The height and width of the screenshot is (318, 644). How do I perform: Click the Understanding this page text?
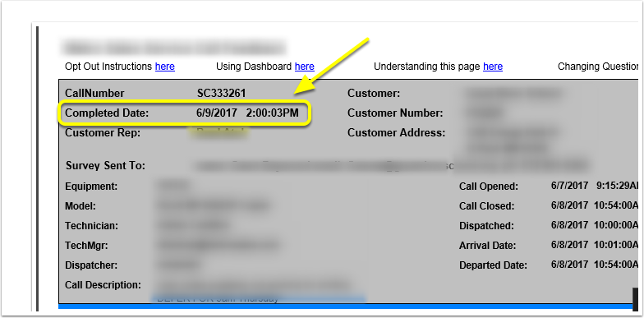(427, 67)
